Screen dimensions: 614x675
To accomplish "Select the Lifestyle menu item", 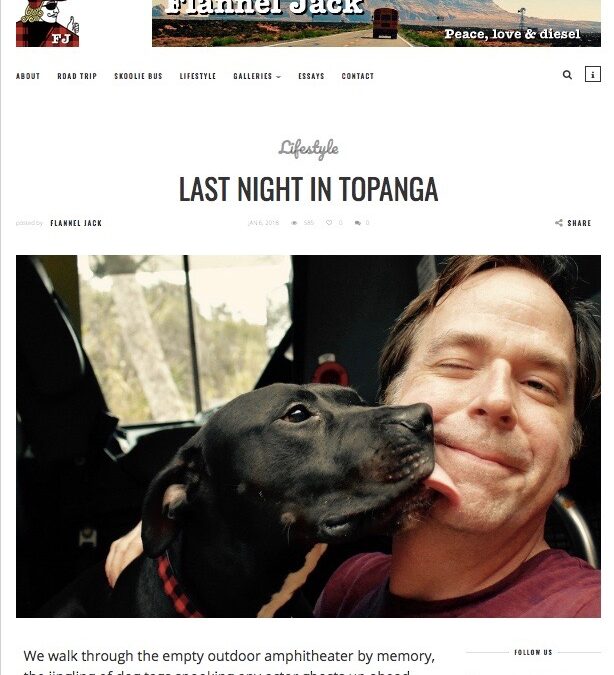I will pyautogui.click(x=198, y=76).
